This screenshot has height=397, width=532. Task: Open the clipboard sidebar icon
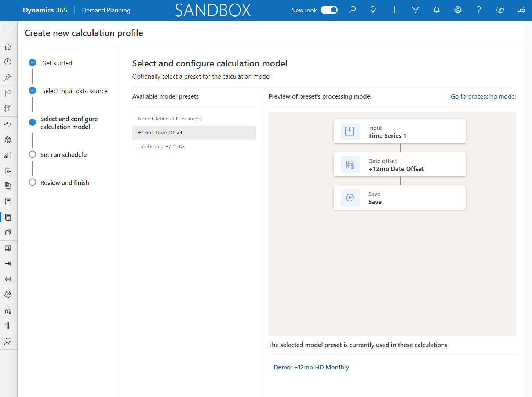(8, 171)
